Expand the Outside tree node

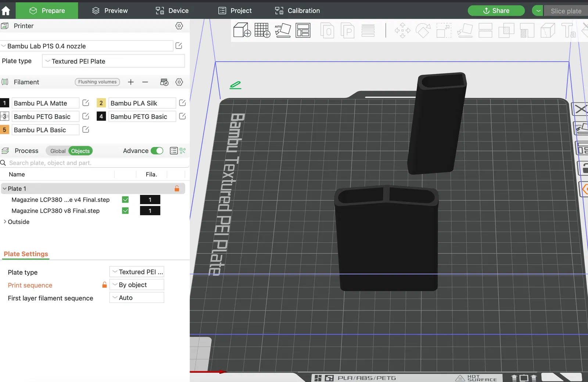pos(5,222)
